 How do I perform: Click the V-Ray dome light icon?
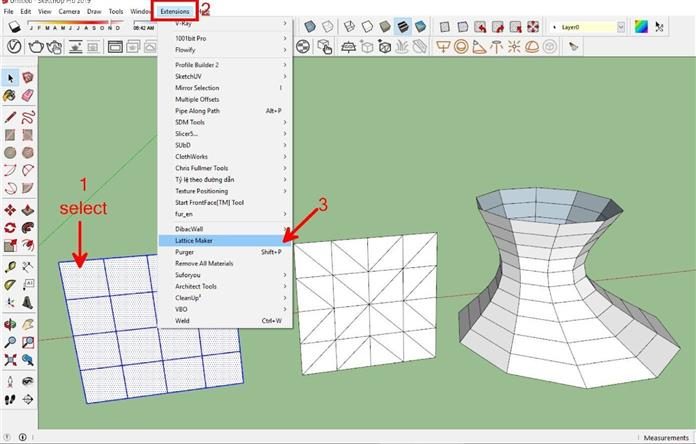(532, 47)
